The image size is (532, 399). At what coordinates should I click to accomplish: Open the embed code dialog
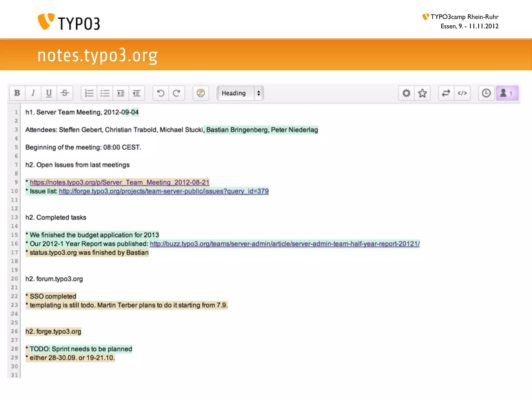[x=462, y=93]
